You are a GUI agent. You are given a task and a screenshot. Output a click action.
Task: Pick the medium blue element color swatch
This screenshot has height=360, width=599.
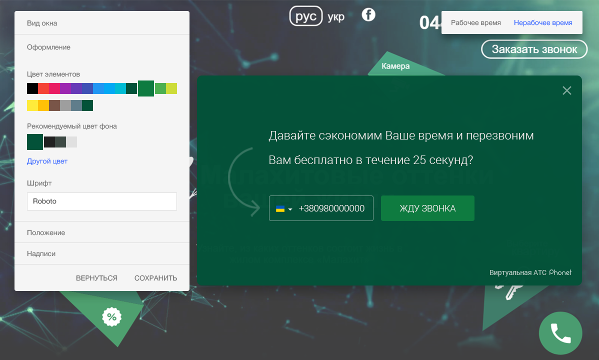(x=99, y=88)
